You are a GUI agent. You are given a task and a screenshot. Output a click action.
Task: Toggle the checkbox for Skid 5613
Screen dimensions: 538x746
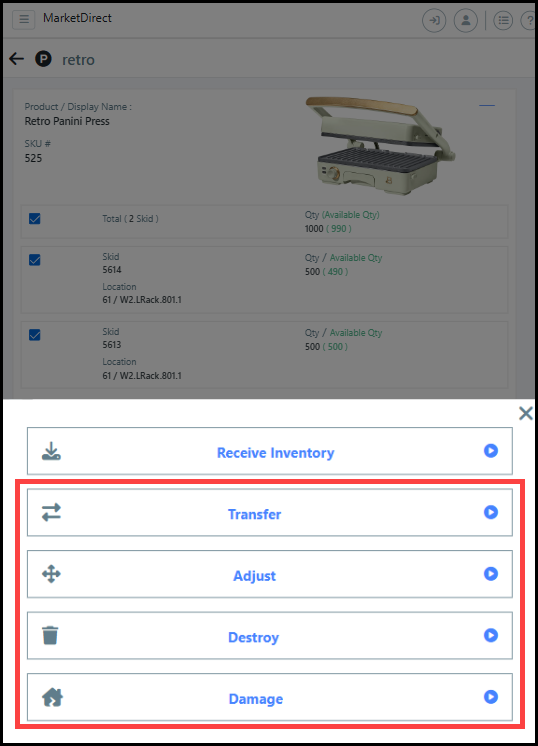point(35,335)
